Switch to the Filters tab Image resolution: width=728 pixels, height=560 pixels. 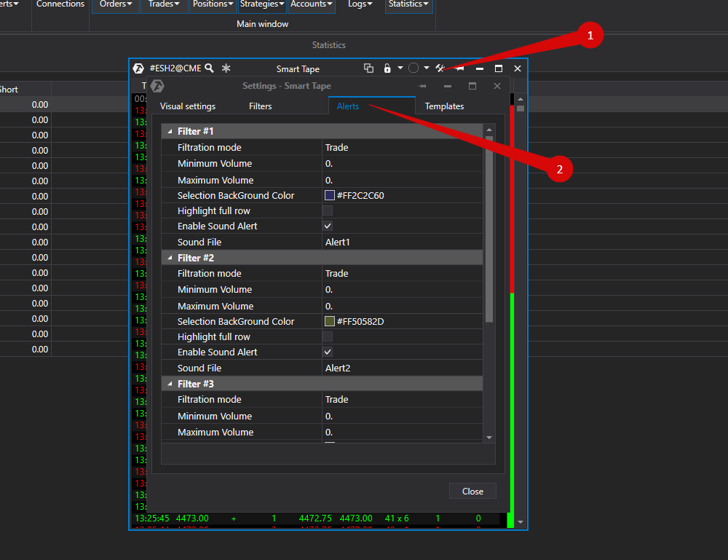[260, 106]
